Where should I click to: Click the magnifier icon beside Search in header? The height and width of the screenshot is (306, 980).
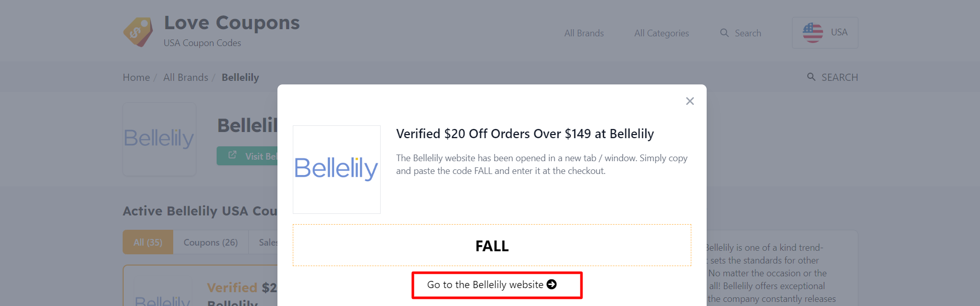(x=725, y=33)
